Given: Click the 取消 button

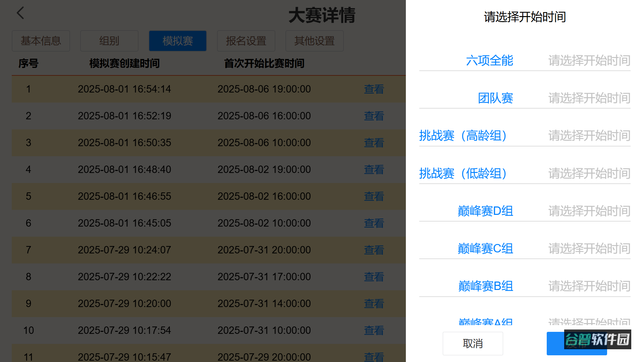Looking at the screenshot, I should click(473, 344).
